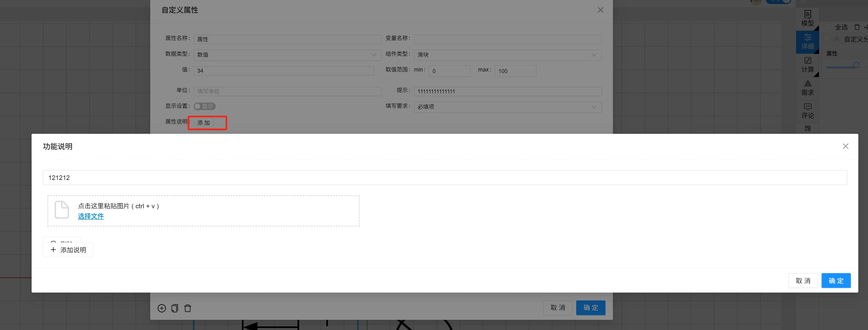Open the 填写要求 dropdown showing 必填项
The width and height of the screenshot is (868, 330).
point(507,107)
